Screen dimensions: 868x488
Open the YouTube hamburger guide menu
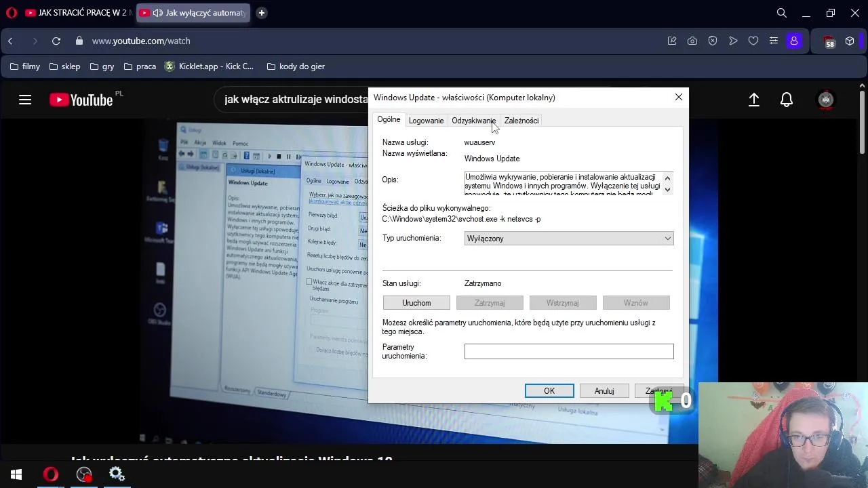pos(25,100)
